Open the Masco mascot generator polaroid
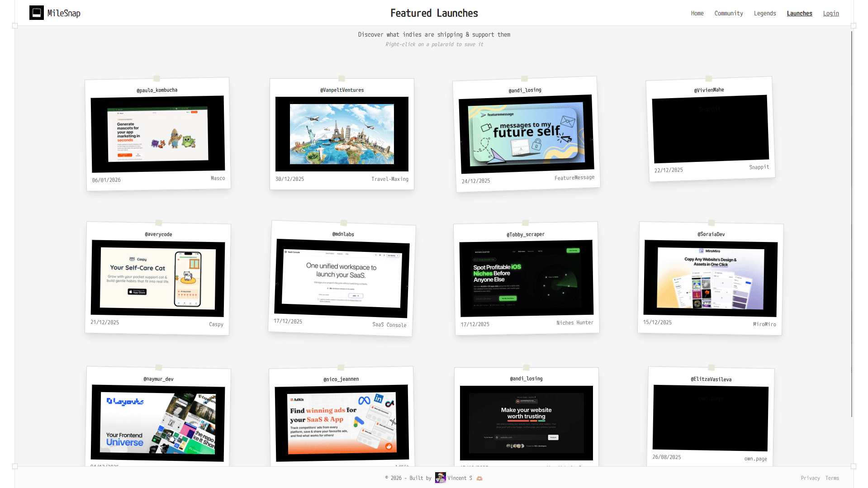Image resolution: width=868 pixels, height=488 pixels. [x=158, y=134]
